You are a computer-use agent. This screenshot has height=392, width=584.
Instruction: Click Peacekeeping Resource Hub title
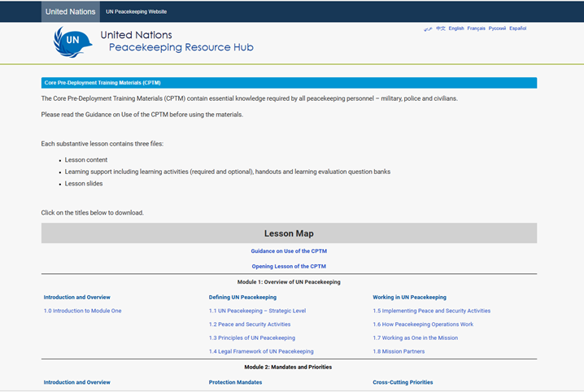[181, 47]
